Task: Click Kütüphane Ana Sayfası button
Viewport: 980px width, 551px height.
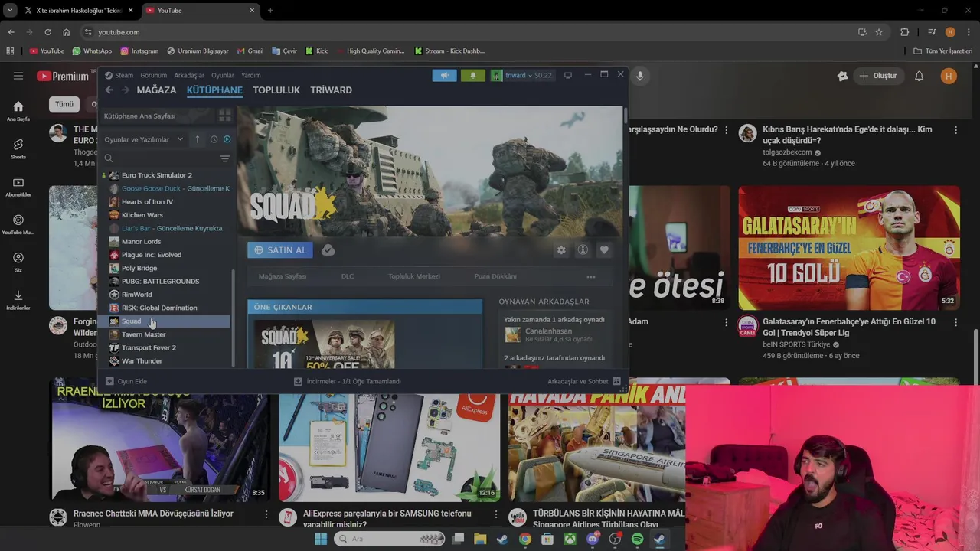Action: 157,116
